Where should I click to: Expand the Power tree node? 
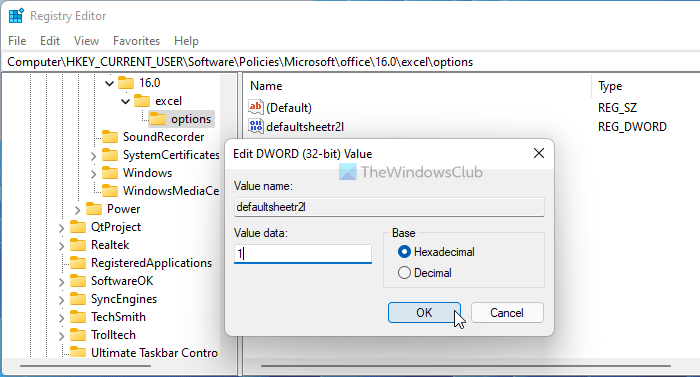coord(77,209)
